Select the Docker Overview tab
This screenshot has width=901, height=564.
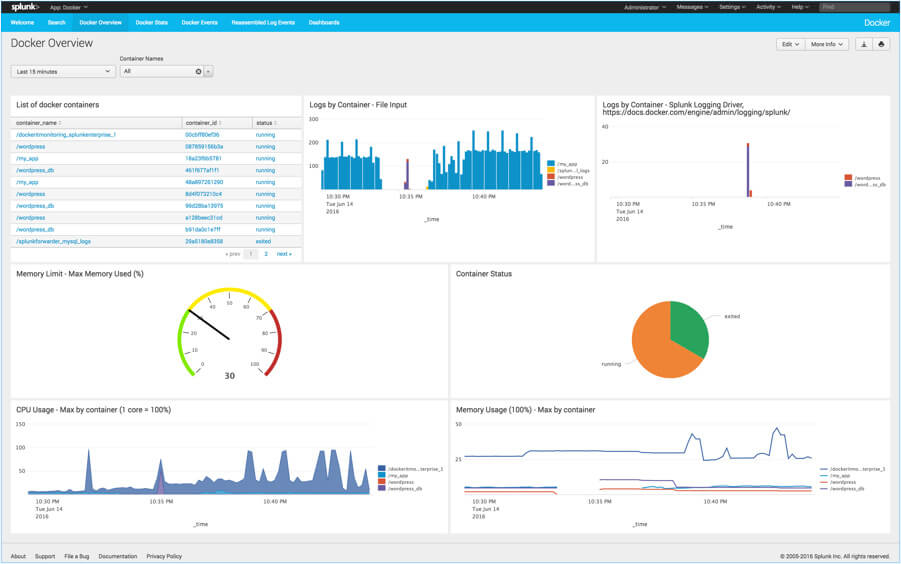coord(101,22)
